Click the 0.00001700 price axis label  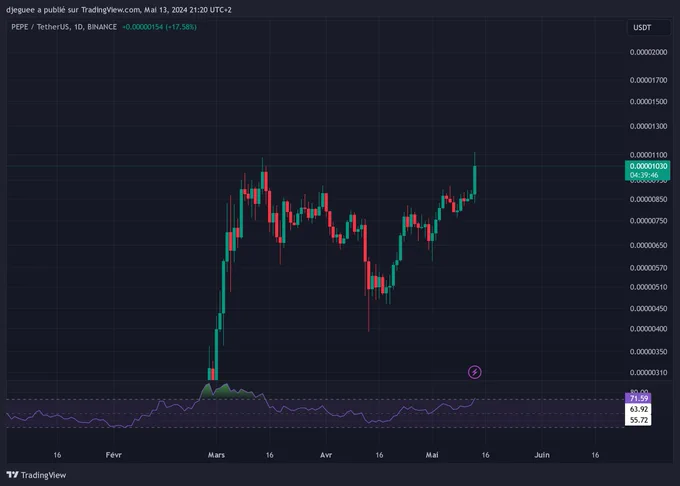pyautogui.click(x=648, y=80)
